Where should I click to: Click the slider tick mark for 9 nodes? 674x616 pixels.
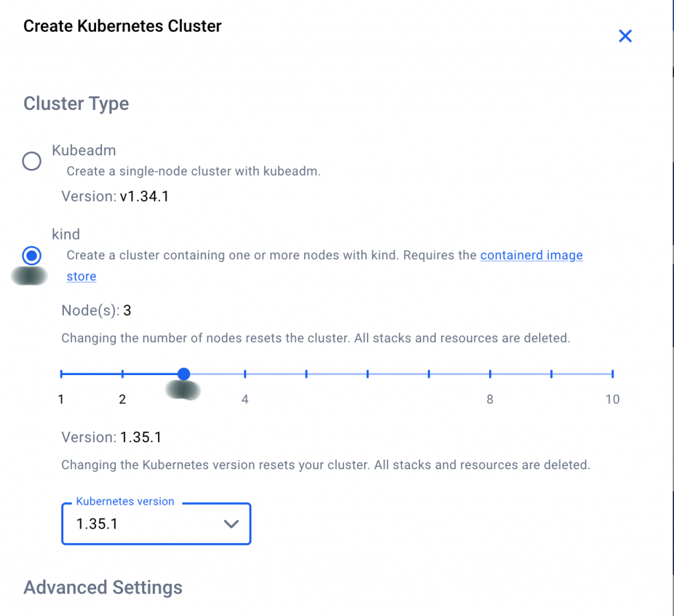551,374
